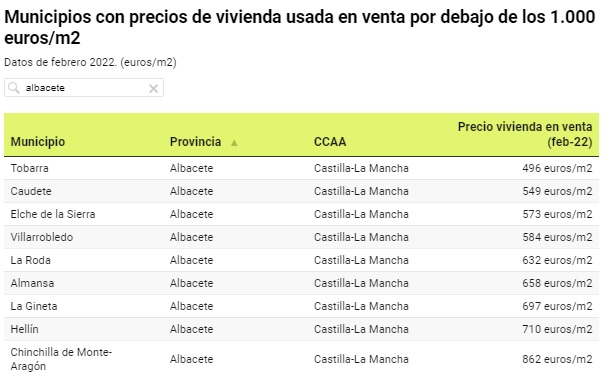
Task: Click the La Gineta entry
Action: pos(34,306)
